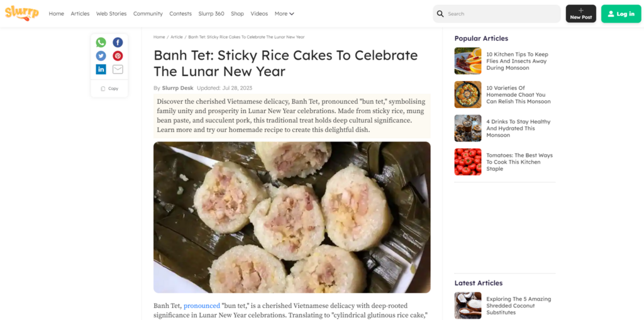
Task: Share article on LinkedIn icon
Action: coord(101,69)
